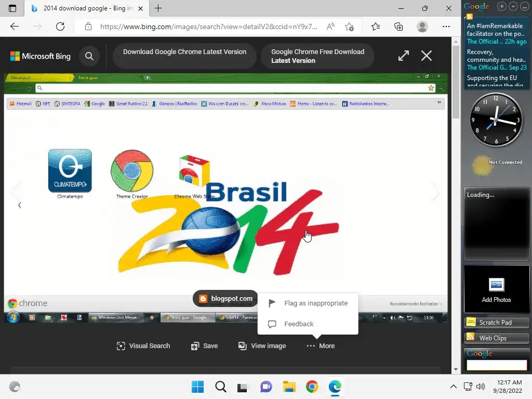532x399 pixels.
Task: Click the Edge back navigation arrow
Action: point(14,26)
